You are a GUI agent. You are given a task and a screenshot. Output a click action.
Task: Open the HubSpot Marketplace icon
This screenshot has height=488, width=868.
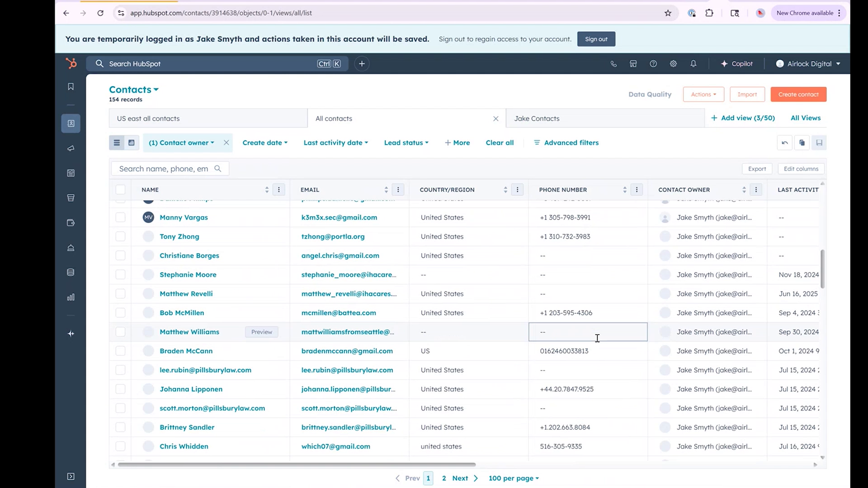point(633,64)
